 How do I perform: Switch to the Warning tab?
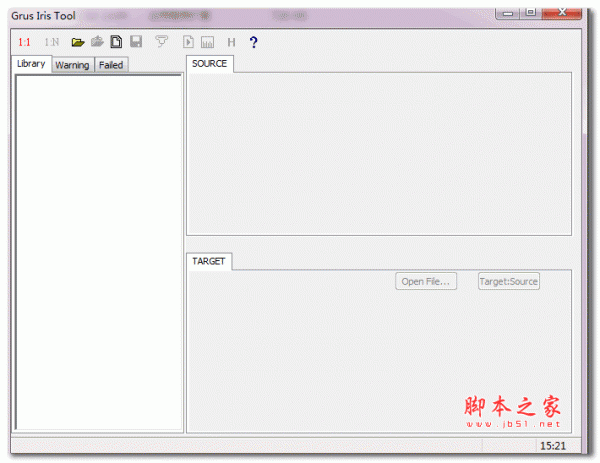72,65
